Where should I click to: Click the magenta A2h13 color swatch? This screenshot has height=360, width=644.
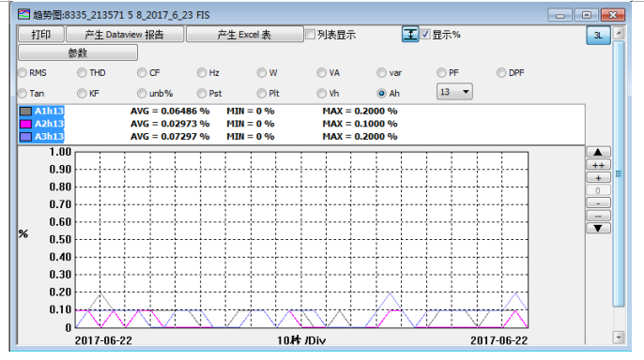pyautogui.click(x=26, y=124)
